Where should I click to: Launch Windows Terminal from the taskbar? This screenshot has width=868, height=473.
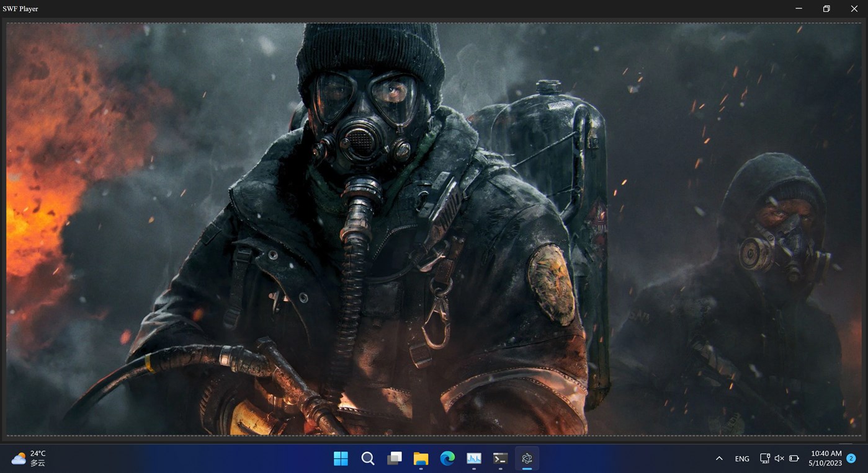tap(500, 459)
